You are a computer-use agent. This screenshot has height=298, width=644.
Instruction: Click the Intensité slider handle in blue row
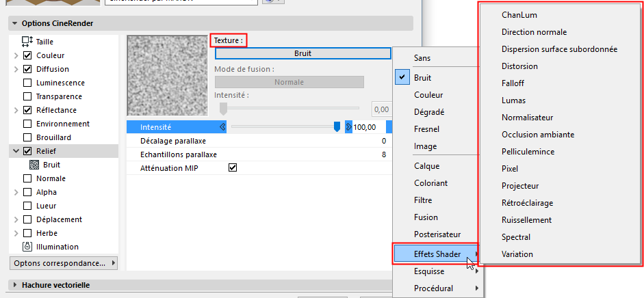337,127
